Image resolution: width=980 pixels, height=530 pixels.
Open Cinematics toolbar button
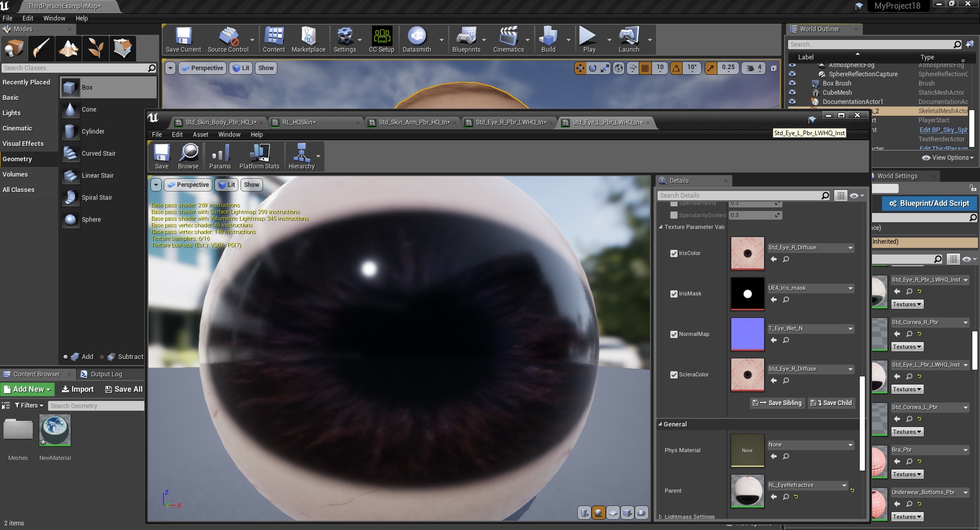(x=508, y=40)
